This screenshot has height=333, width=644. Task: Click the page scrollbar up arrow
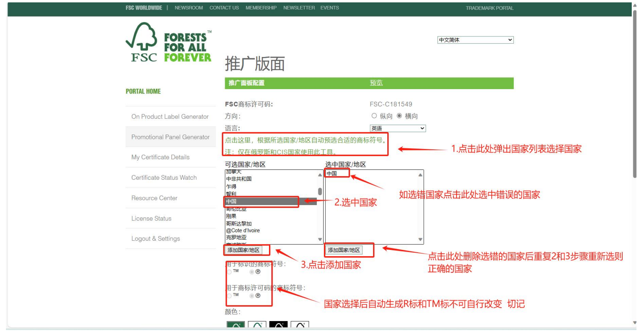tap(635, 6)
